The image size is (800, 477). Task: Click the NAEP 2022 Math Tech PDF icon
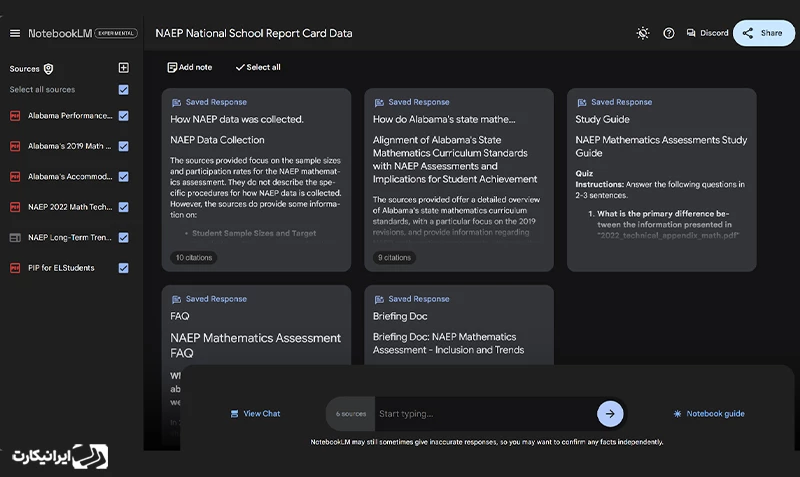tap(15, 207)
